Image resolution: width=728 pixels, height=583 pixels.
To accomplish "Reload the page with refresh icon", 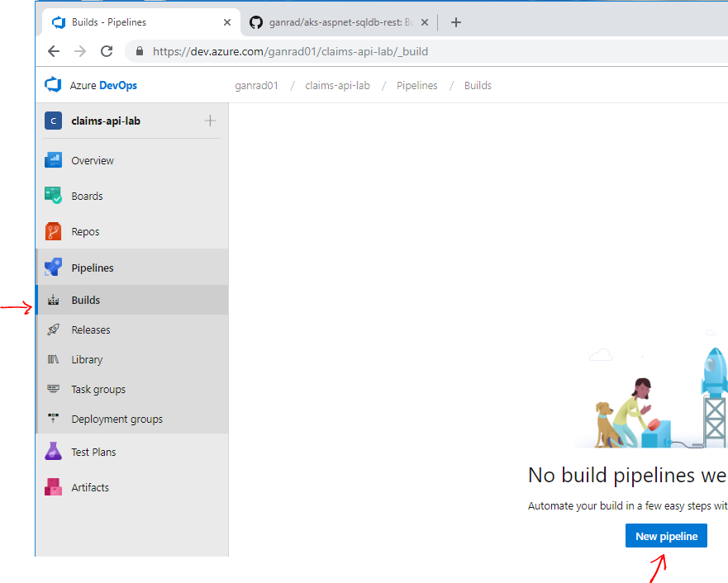I will 107,51.
